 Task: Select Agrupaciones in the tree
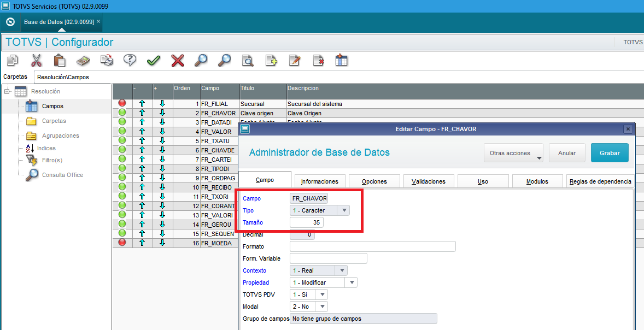(x=60, y=135)
